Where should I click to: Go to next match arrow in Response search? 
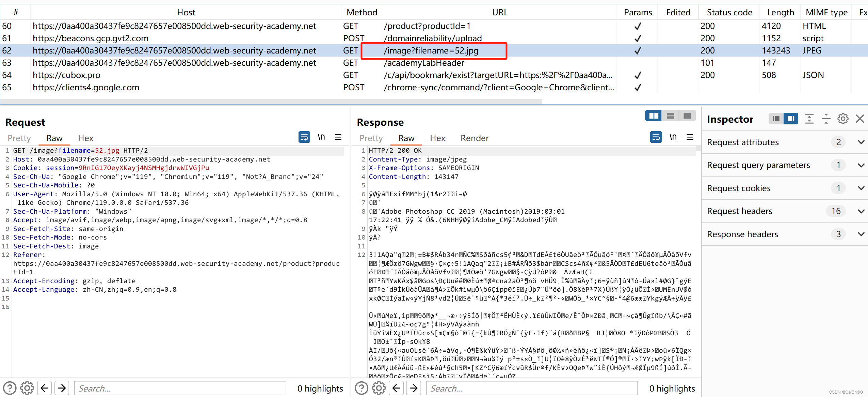414,388
